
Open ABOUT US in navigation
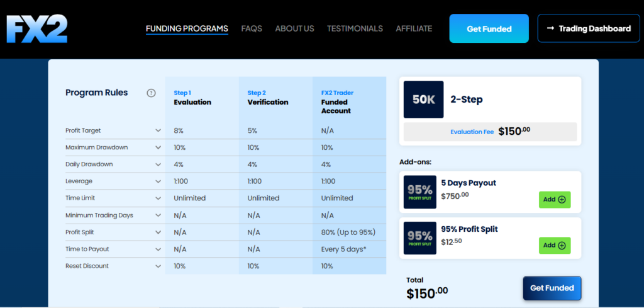[294, 29]
